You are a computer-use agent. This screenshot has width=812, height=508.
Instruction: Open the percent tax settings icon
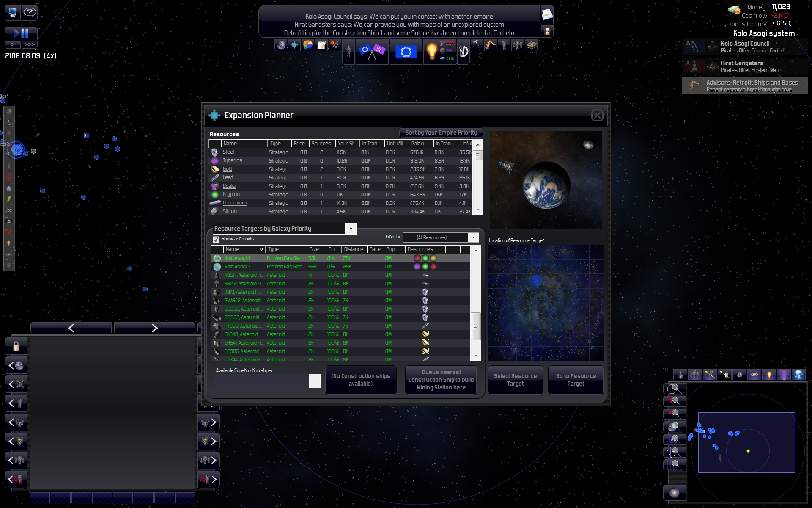pyautogui.click(x=335, y=45)
